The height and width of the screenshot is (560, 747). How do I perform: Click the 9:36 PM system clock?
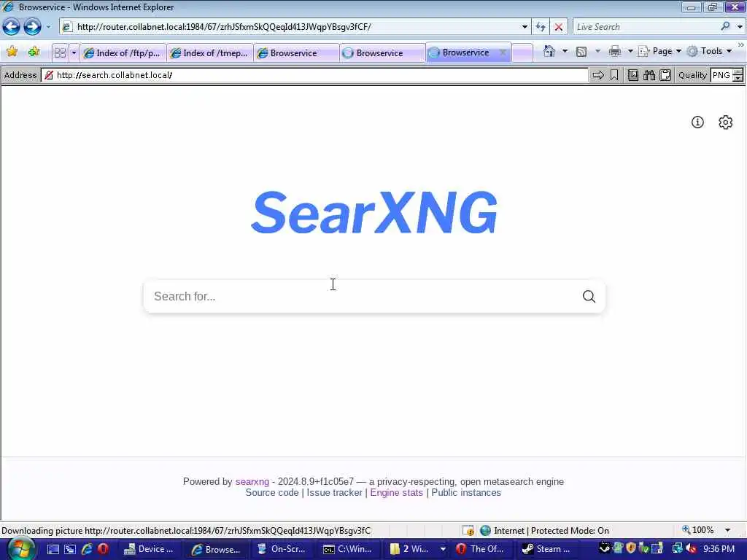(x=719, y=549)
